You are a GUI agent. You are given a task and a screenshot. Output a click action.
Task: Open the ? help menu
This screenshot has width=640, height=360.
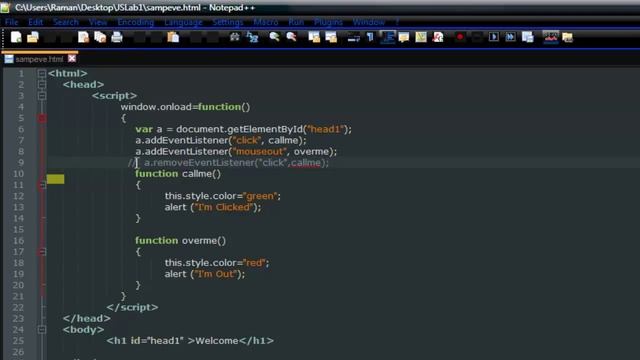(397, 22)
